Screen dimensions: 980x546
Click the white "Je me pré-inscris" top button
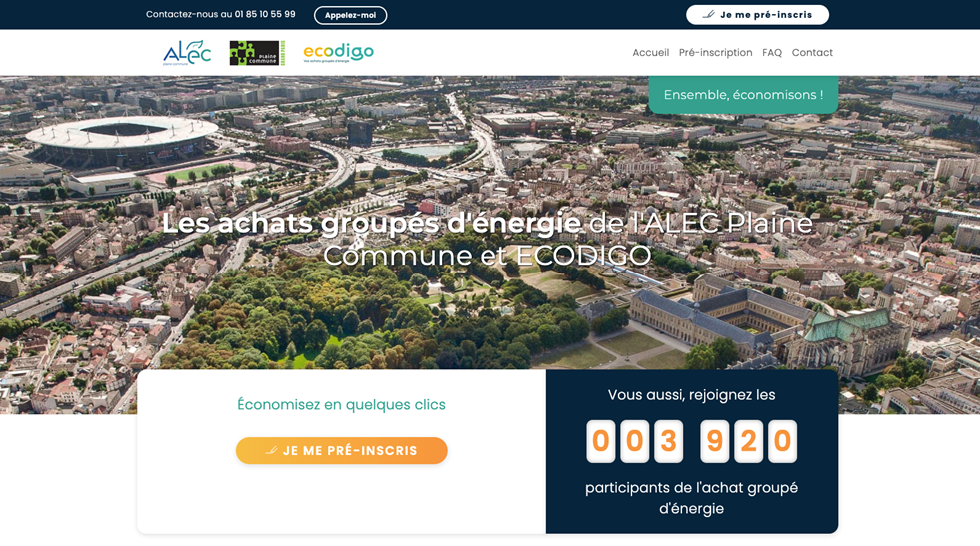tap(757, 15)
